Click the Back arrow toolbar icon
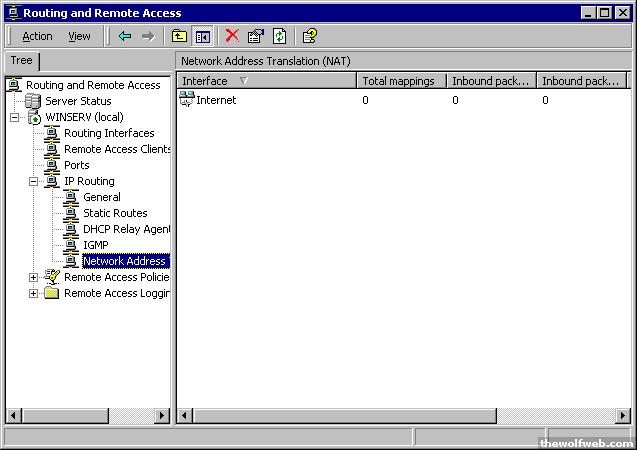Screen dimensions: 637x450 (125, 36)
